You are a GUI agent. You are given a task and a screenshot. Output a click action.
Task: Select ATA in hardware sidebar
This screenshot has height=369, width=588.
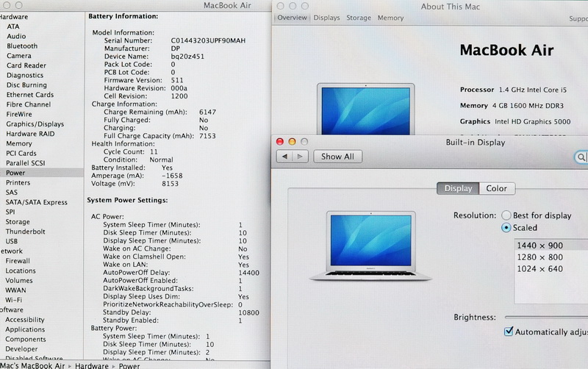pyautogui.click(x=12, y=26)
